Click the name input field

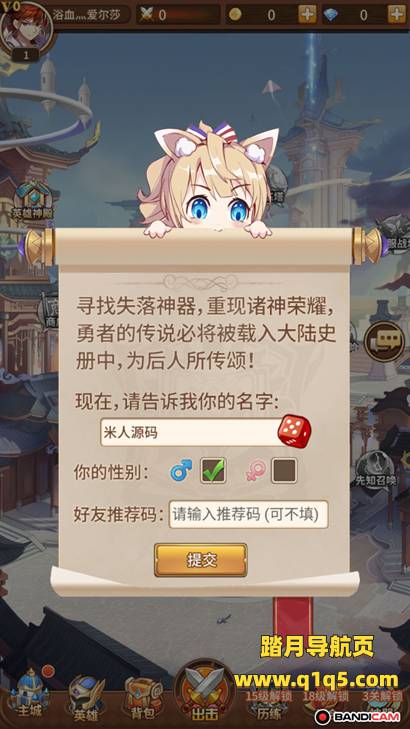[191, 432]
